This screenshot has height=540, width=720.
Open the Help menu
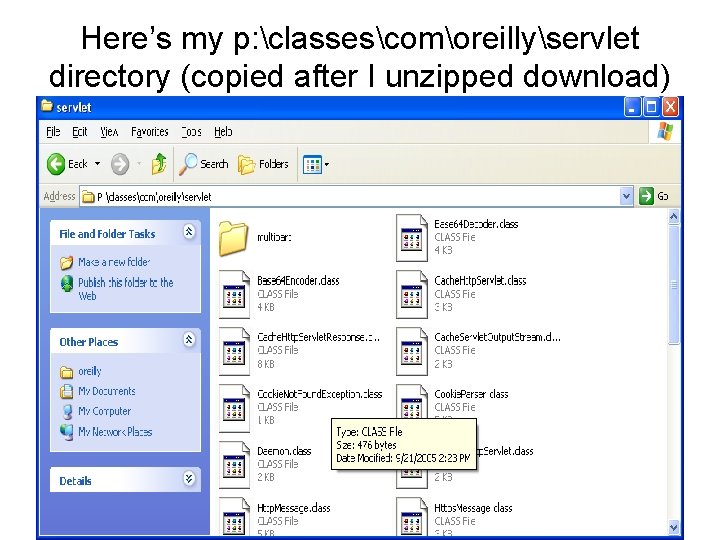pyautogui.click(x=223, y=132)
